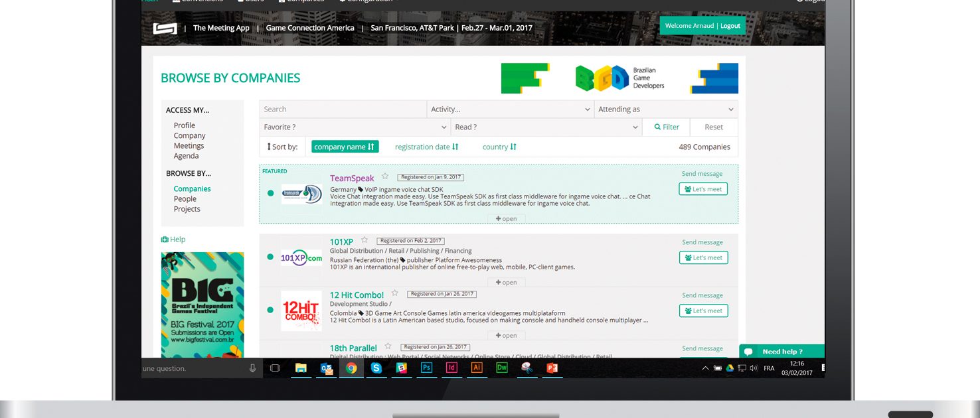Click into the Search input field

point(343,109)
